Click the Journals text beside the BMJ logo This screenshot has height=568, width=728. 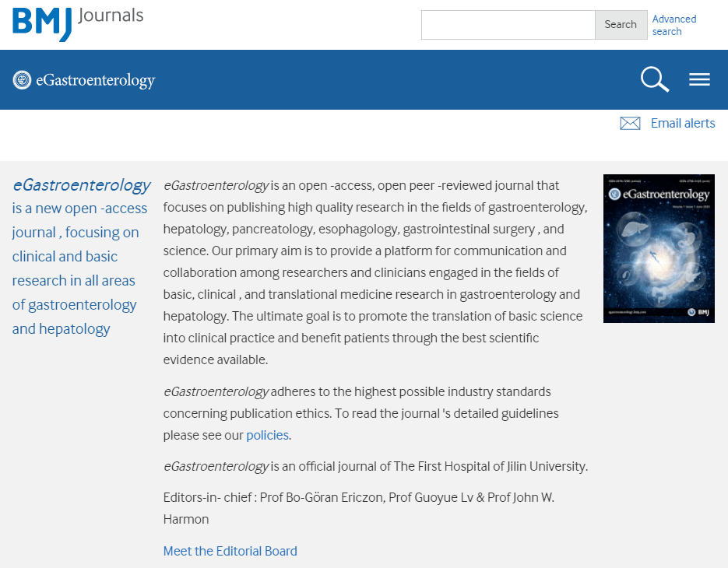click(111, 16)
